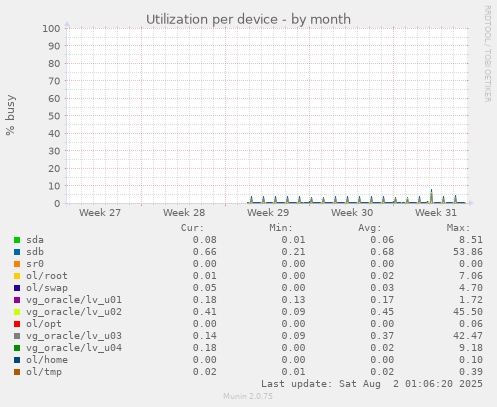Click ol/root max value 7.06

coord(471,276)
